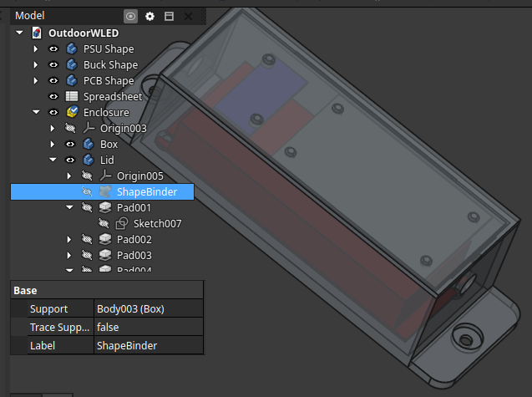Close the Model panel

pos(188,16)
